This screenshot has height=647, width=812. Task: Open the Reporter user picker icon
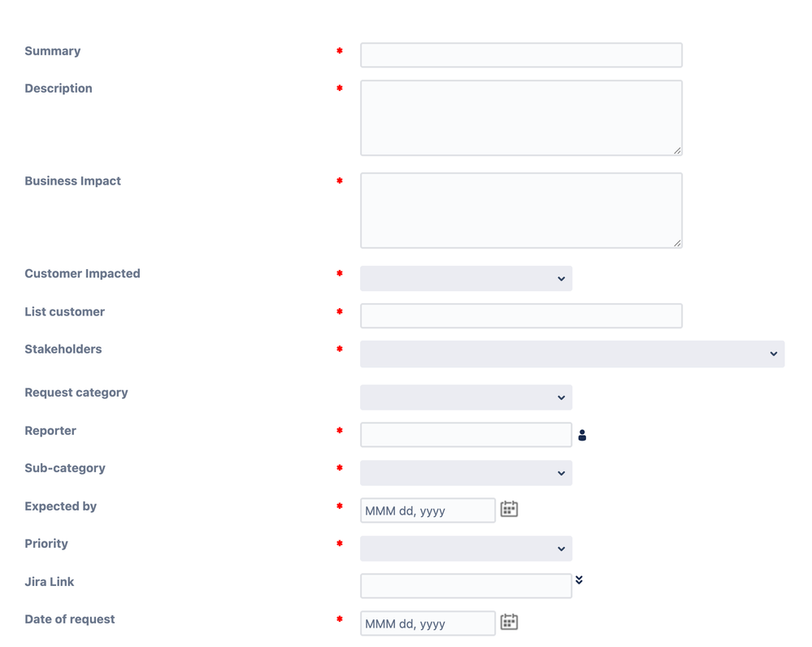click(x=582, y=434)
